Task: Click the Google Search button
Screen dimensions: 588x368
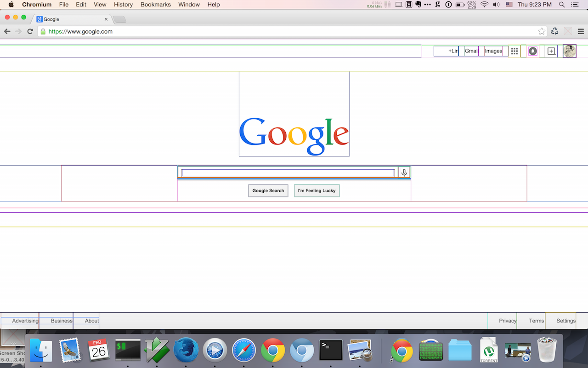Action: coord(268,190)
